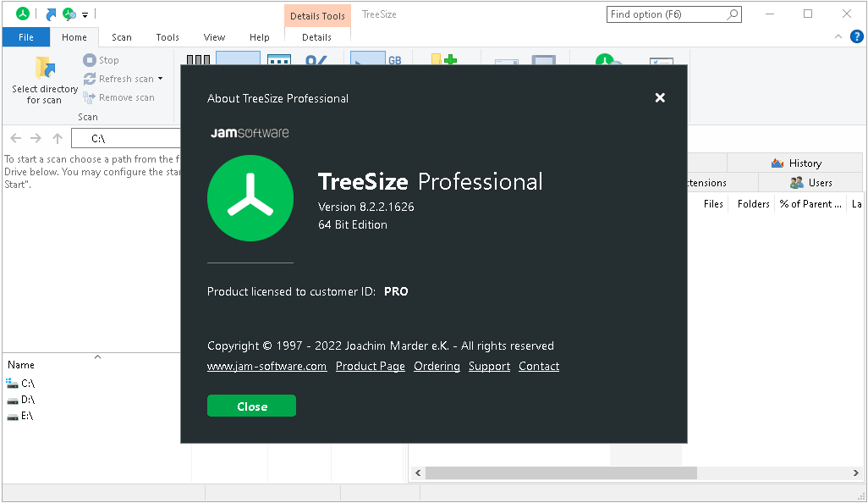Click the blue help question mark icon
Viewport: 868px width, 503px height.
[x=856, y=36]
